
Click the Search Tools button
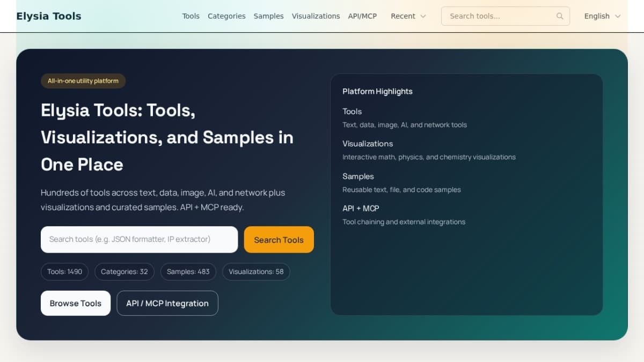point(279,240)
